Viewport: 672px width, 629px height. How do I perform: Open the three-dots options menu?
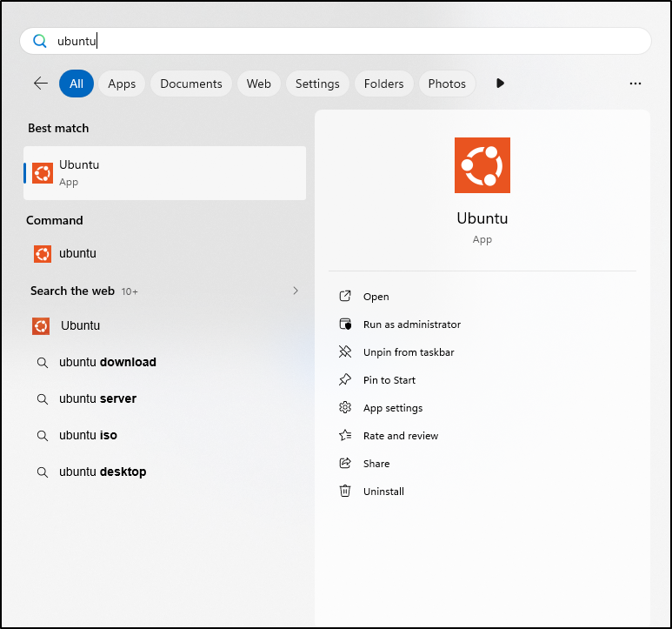[635, 84]
